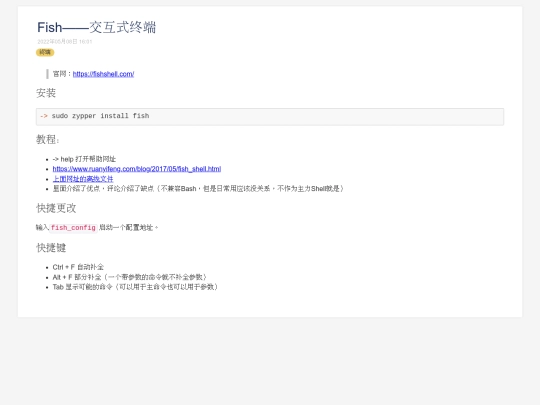The image size is (540, 405).
Task: Click the list item Alt + F 部分补全
Action: click(129, 277)
